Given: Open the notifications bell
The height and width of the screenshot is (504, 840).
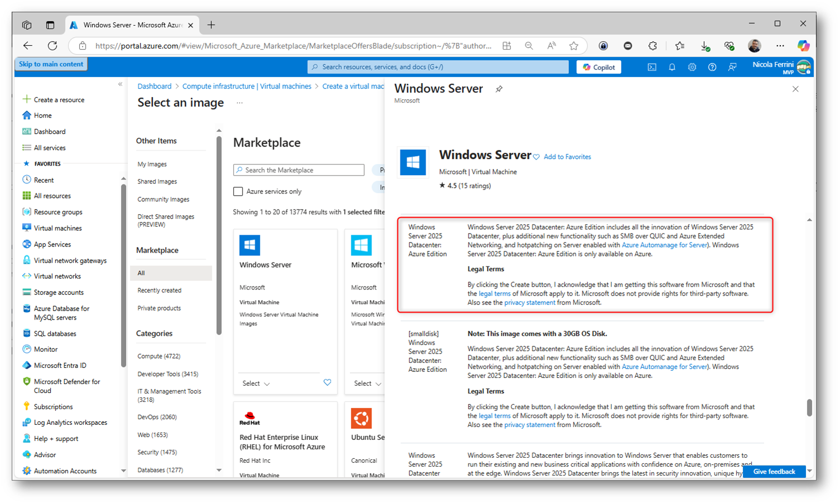Looking at the screenshot, I should (672, 67).
